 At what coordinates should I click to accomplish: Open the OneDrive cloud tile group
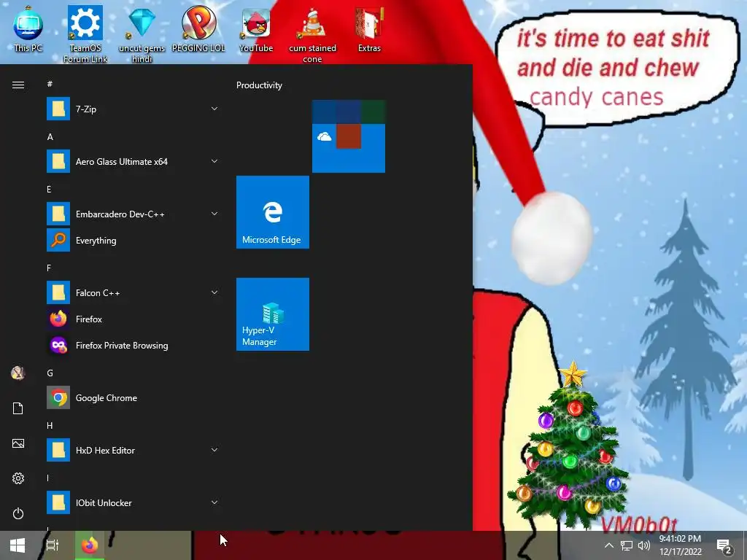tap(349, 136)
